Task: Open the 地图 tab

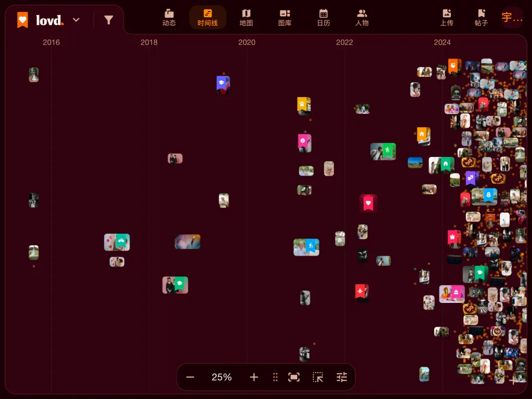Action: [246, 18]
